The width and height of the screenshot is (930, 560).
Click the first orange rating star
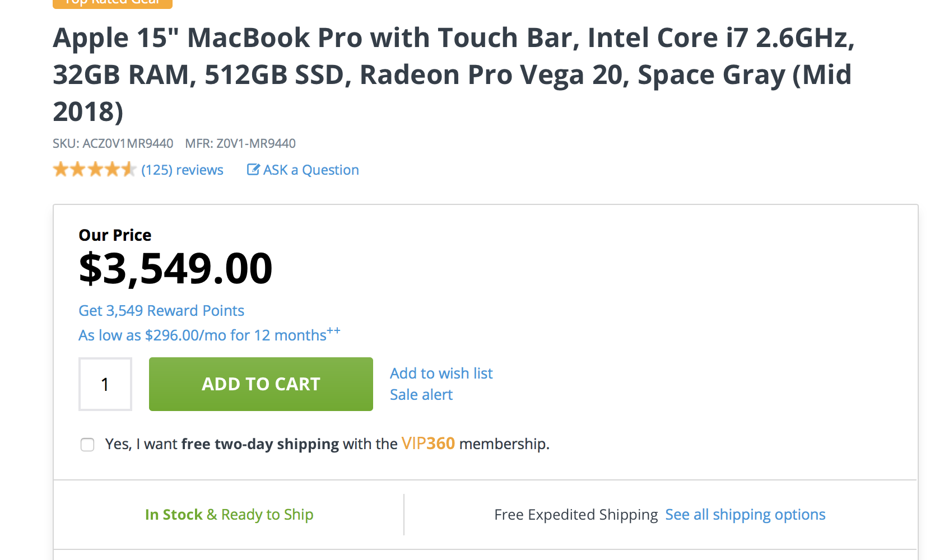[61, 169]
